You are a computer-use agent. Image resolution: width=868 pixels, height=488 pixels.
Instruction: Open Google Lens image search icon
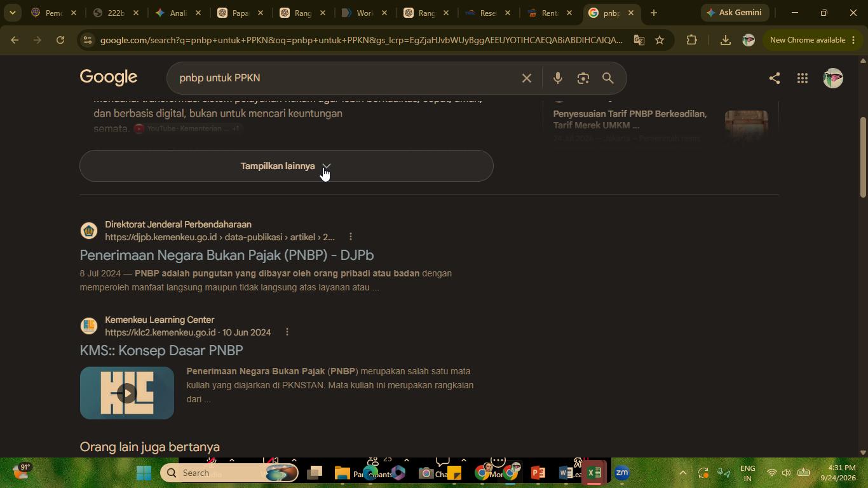tap(583, 78)
